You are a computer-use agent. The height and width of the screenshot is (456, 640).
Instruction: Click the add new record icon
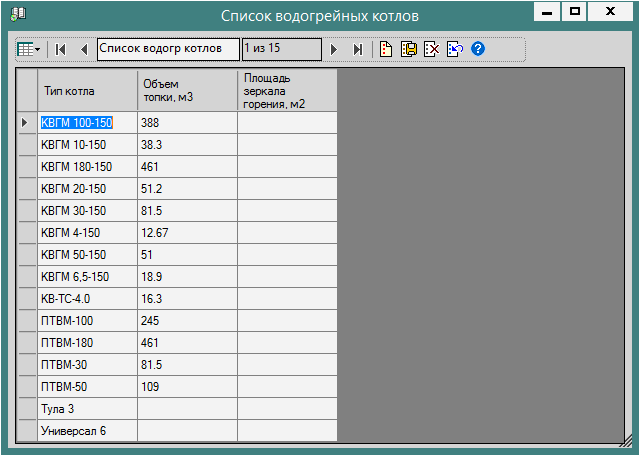coord(386,49)
